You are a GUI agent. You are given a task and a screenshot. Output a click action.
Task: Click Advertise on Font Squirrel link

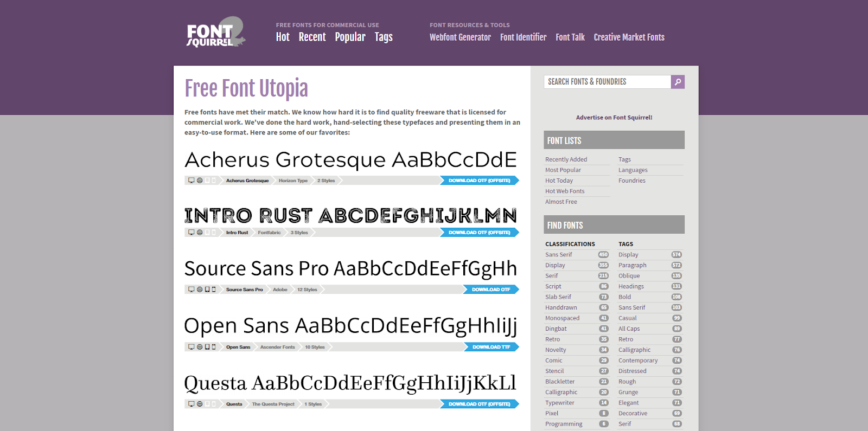(x=614, y=118)
